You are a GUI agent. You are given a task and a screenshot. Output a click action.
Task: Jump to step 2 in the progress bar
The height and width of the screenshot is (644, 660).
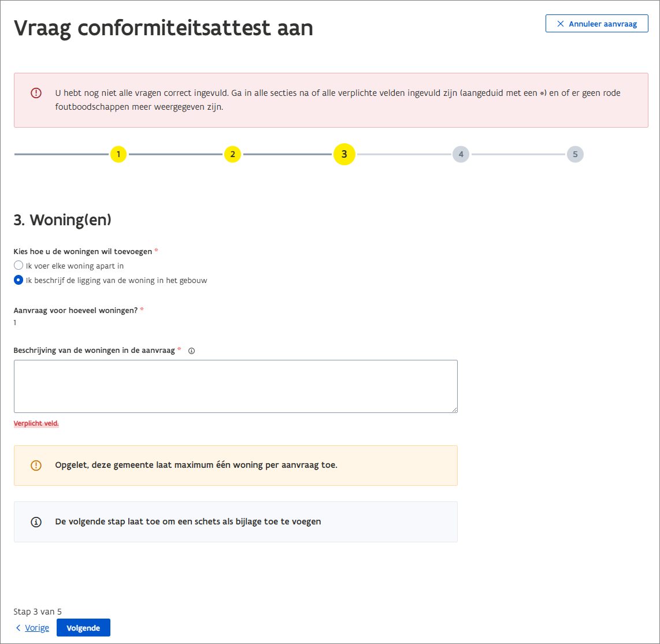tap(232, 154)
